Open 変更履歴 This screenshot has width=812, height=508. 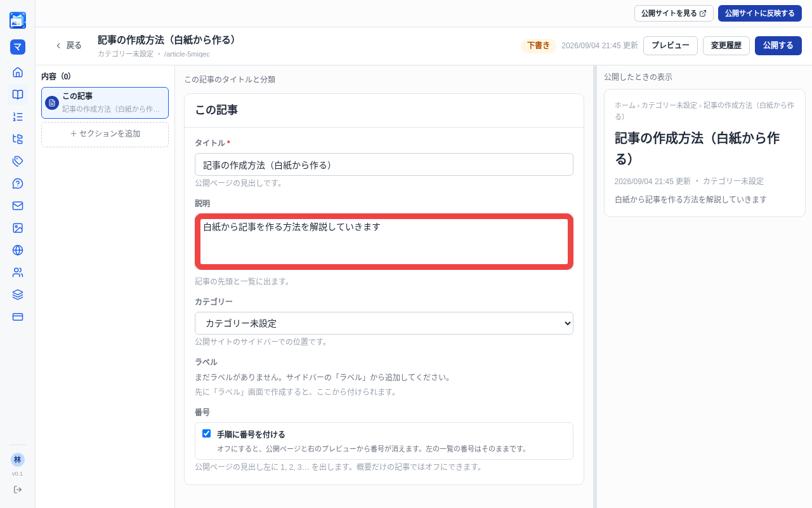pos(726,46)
